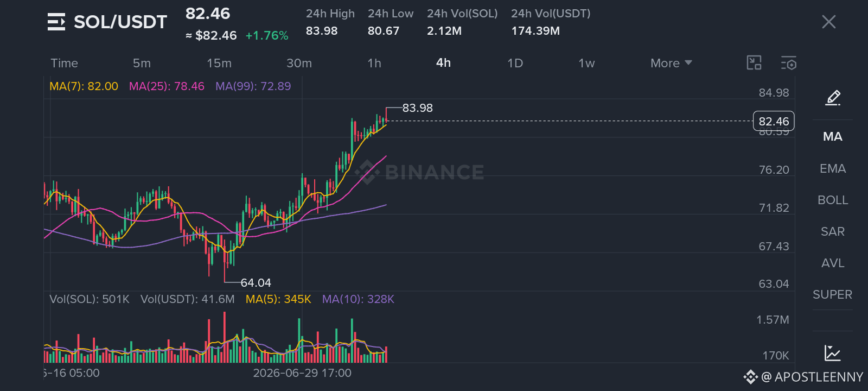This screenshot has width=868, height=391.
Task: Enable the AVL indicator
Action: click(x=833, y=263)
